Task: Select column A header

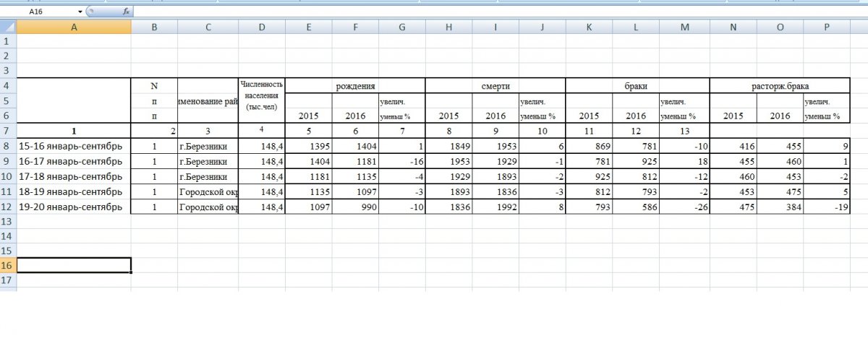Action: point(73,27)
